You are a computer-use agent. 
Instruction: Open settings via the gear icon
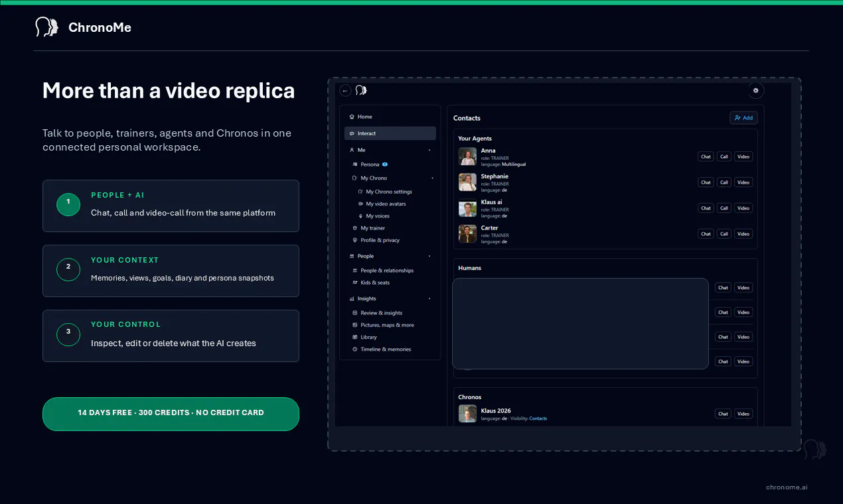[x=755, y=91]
